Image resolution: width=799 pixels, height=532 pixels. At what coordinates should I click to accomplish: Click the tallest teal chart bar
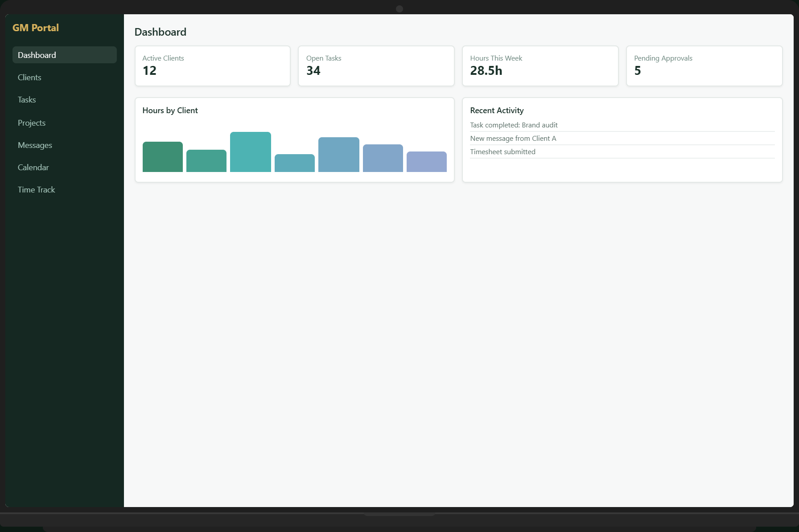251,152
